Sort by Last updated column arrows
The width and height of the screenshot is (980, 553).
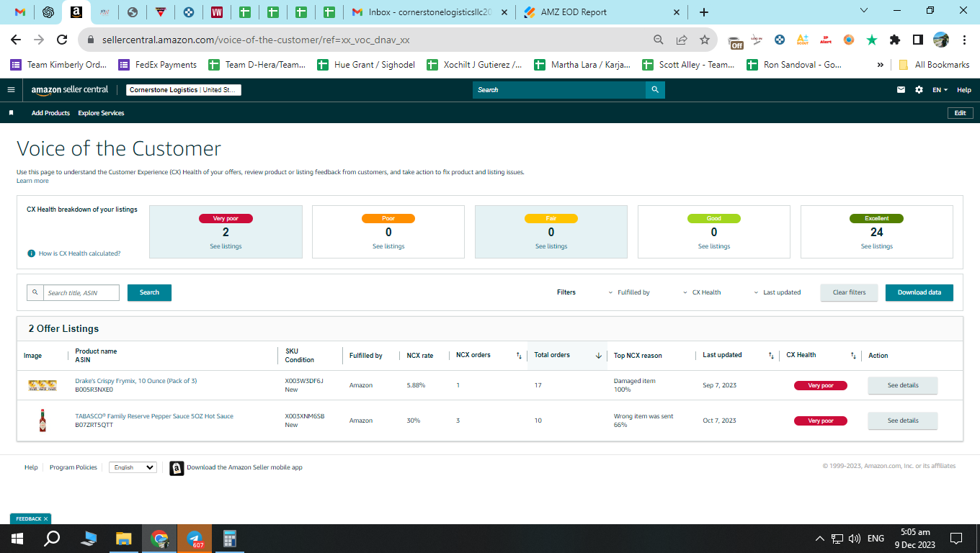click(x=771, y=356)
